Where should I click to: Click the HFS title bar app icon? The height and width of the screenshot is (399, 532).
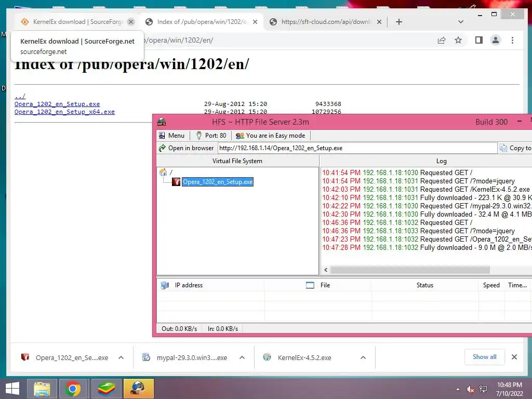[162, 122]
